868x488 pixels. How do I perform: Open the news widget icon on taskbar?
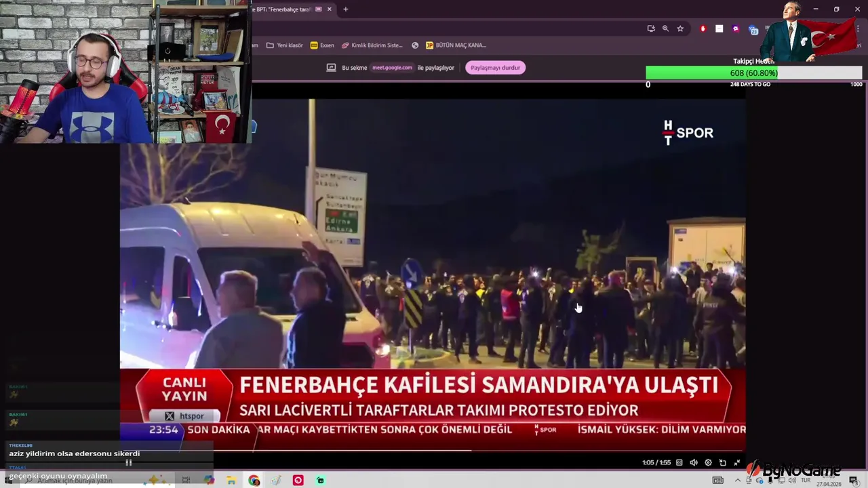pos(717,481)
